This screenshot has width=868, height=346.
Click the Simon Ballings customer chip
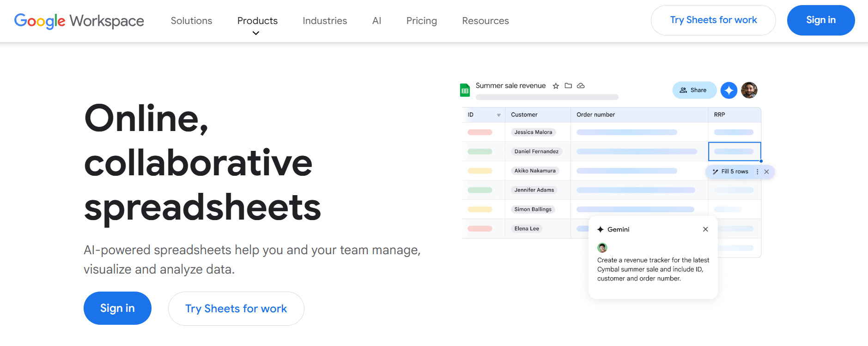tap(533, 209)
